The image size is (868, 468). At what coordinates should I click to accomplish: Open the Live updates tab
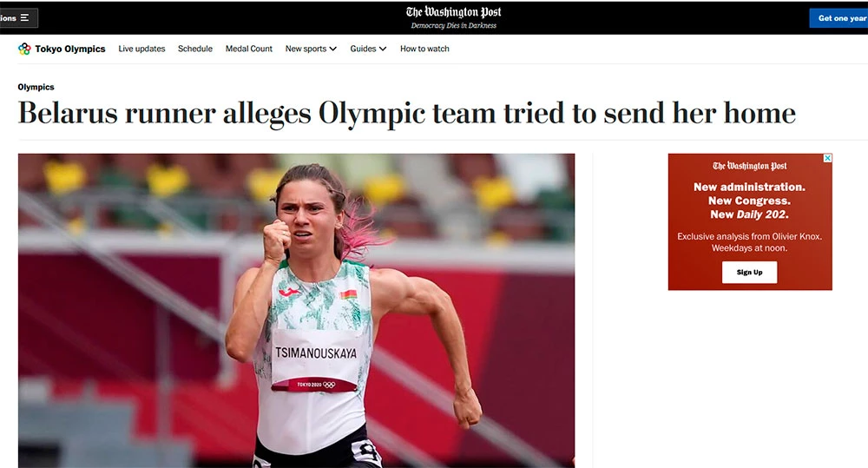coord(141,49)
